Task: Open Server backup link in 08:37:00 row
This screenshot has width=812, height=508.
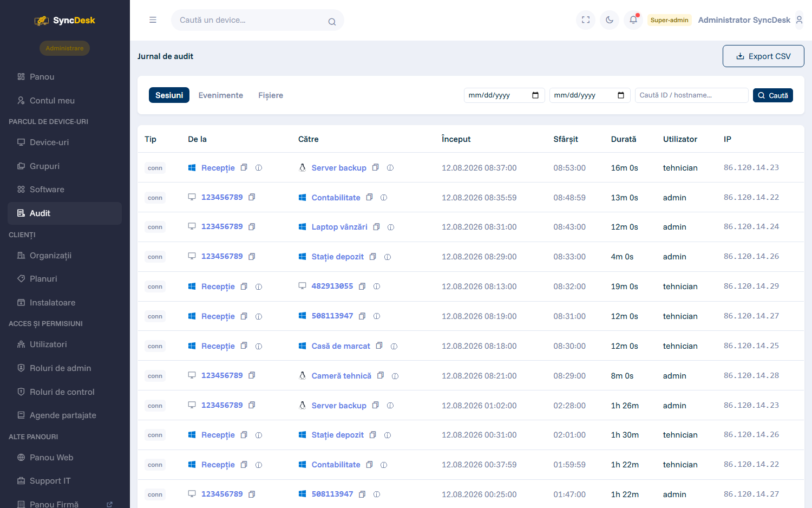Action: (339, 168)
